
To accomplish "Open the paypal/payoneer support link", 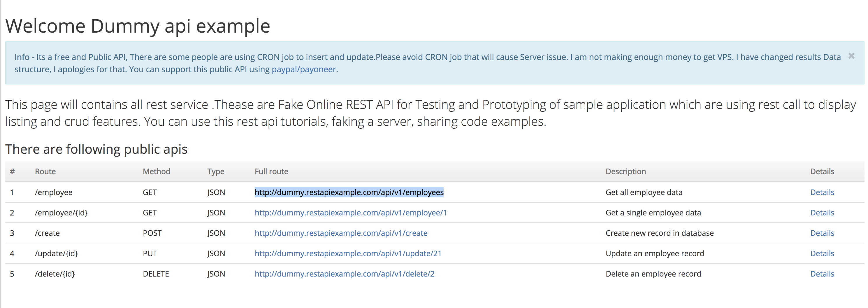I will 304,69.
